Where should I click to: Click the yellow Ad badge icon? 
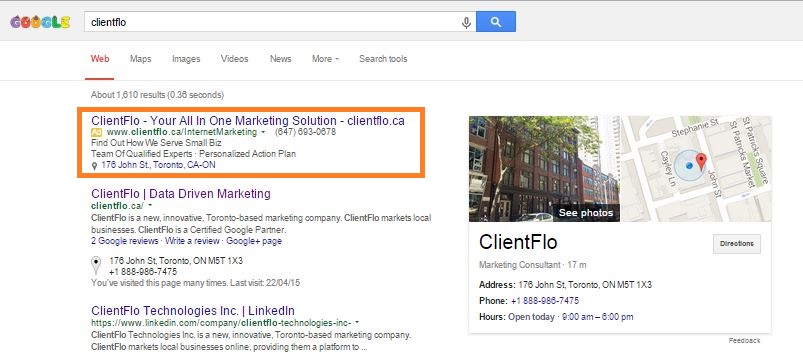(x=96, y=132)
